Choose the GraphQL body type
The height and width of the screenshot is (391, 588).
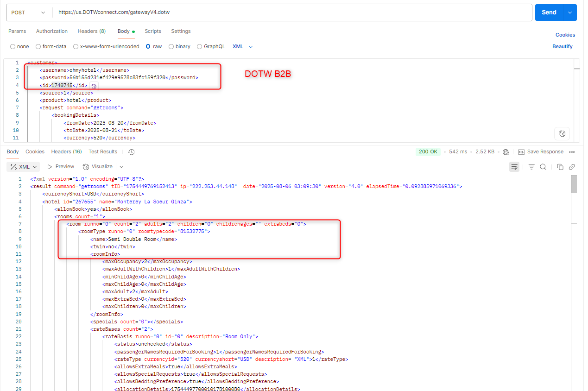[x=200, y=47]
